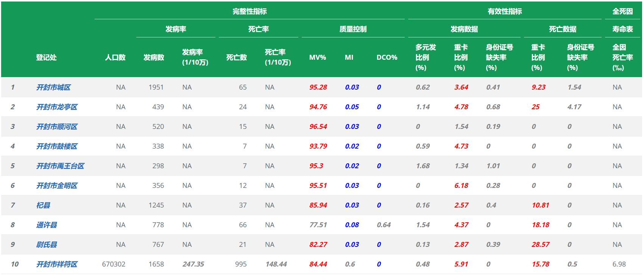Click population value 670302 in row 10
Screen dimensions: 644x279
tap(114, 264)
